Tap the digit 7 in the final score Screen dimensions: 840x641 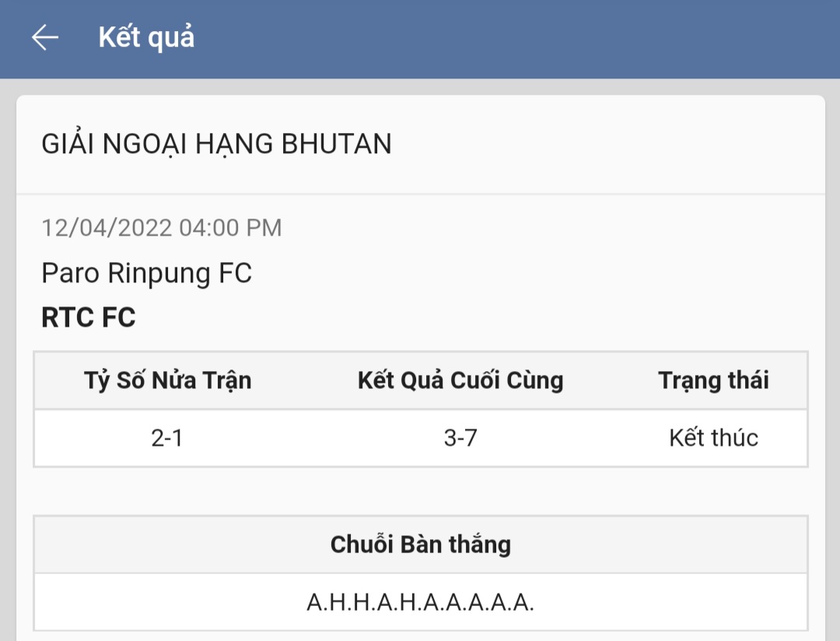point(471,438)
